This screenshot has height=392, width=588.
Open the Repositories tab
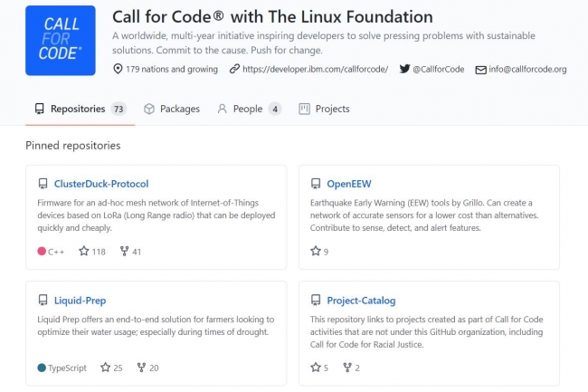(80, 109)
